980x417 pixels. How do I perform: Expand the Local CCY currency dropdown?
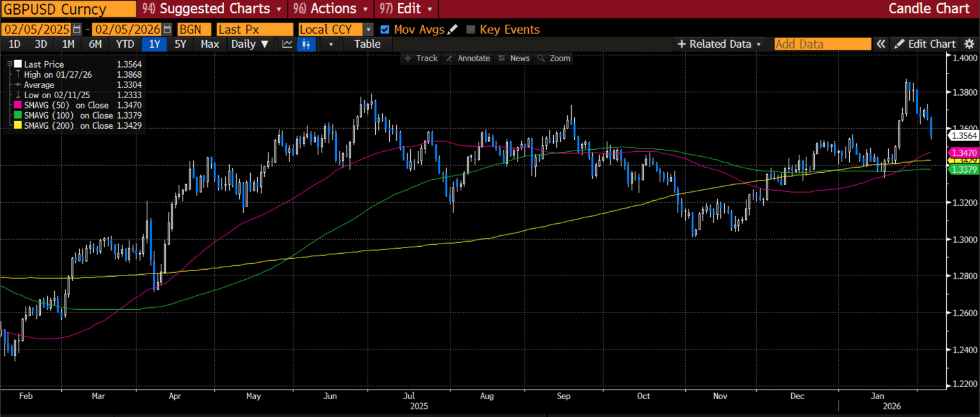coord(368,29)
